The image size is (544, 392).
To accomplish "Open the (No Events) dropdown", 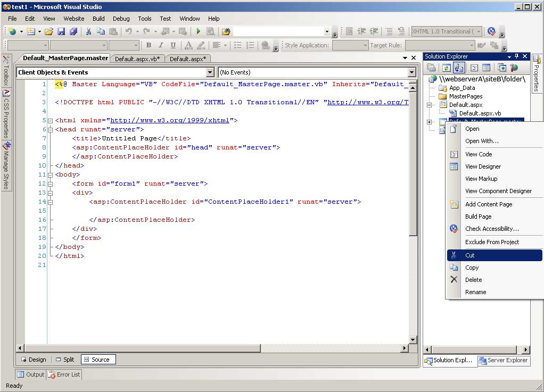I will (411, 72).
